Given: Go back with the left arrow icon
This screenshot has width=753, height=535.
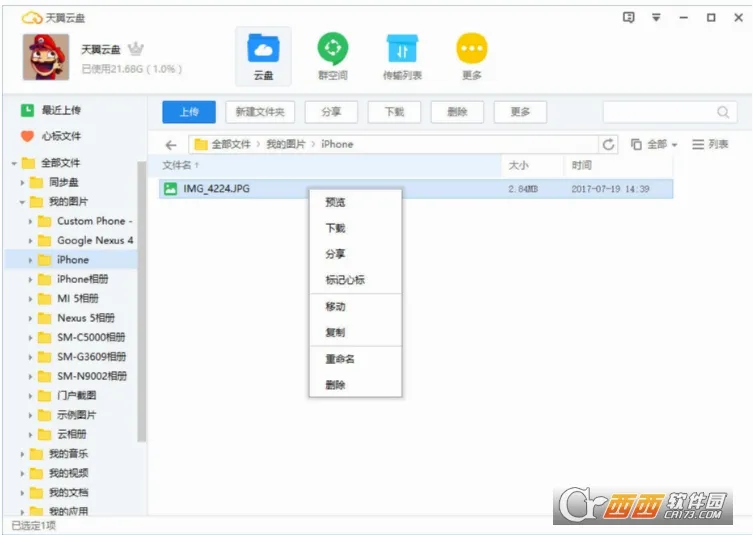Looking at the screenshot, I should point(170,145).
